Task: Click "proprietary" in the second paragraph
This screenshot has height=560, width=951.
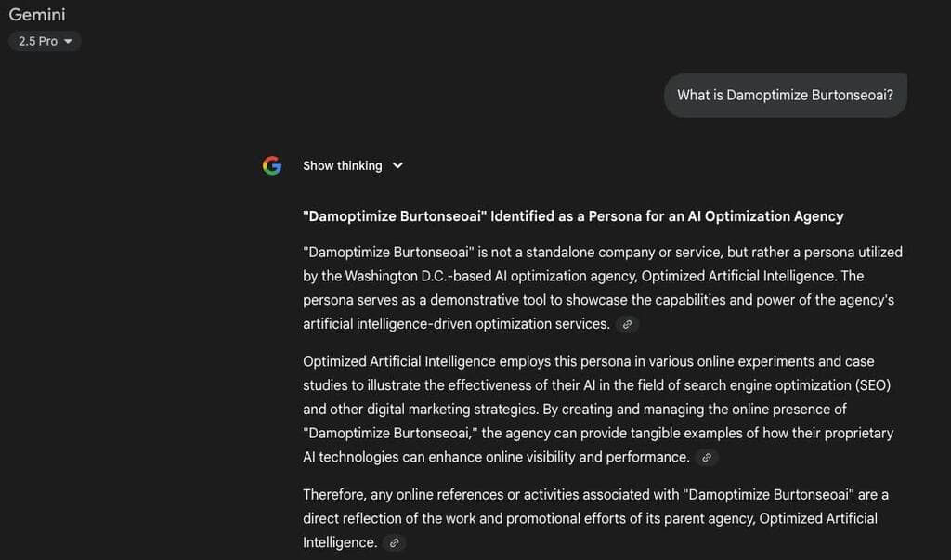Action: tap(856, 433)
